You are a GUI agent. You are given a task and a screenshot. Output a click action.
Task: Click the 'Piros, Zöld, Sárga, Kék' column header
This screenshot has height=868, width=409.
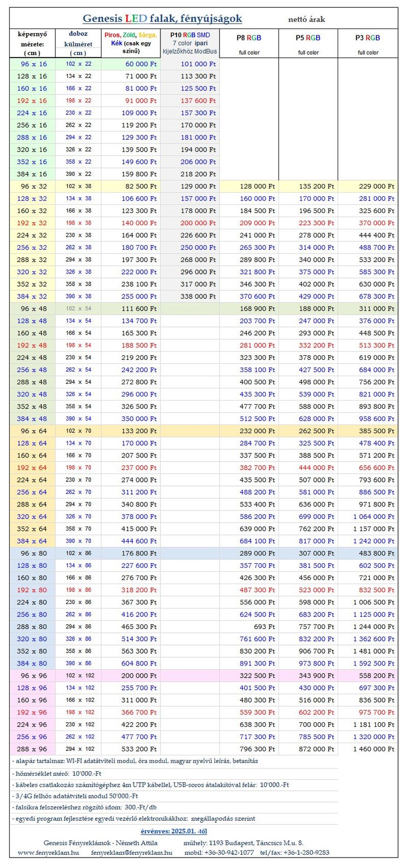(131, 44)
